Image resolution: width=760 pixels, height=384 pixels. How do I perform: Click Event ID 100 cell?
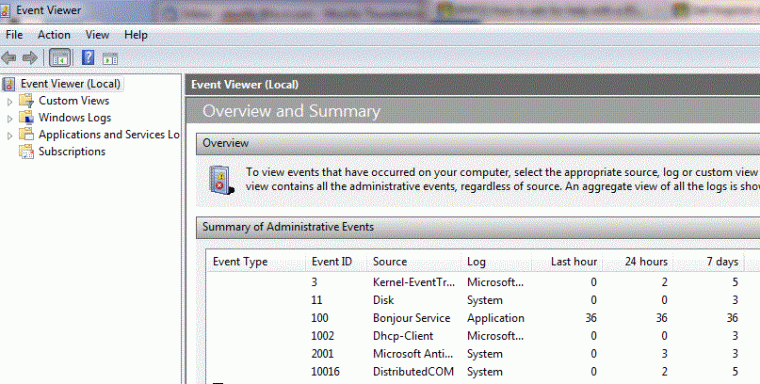(x=320, y=318)
